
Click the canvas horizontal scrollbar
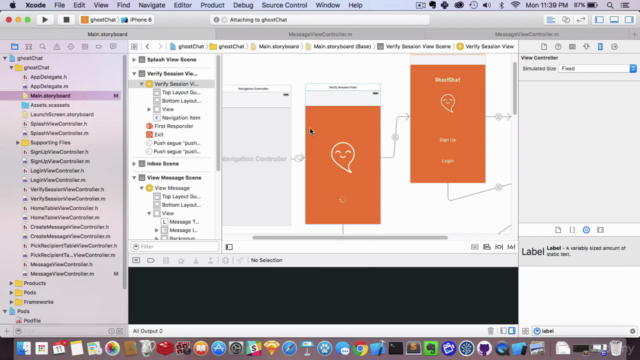click(x=350, y=237)
